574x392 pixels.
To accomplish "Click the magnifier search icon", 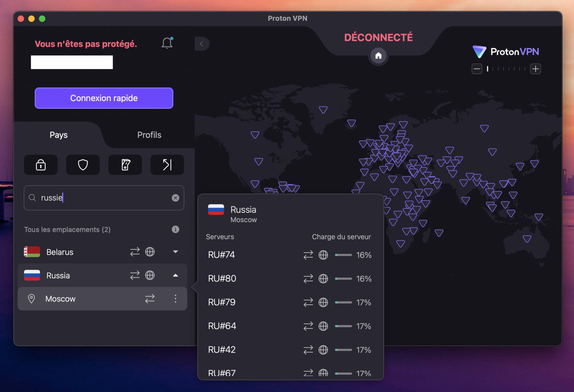I will click(32, 198).
